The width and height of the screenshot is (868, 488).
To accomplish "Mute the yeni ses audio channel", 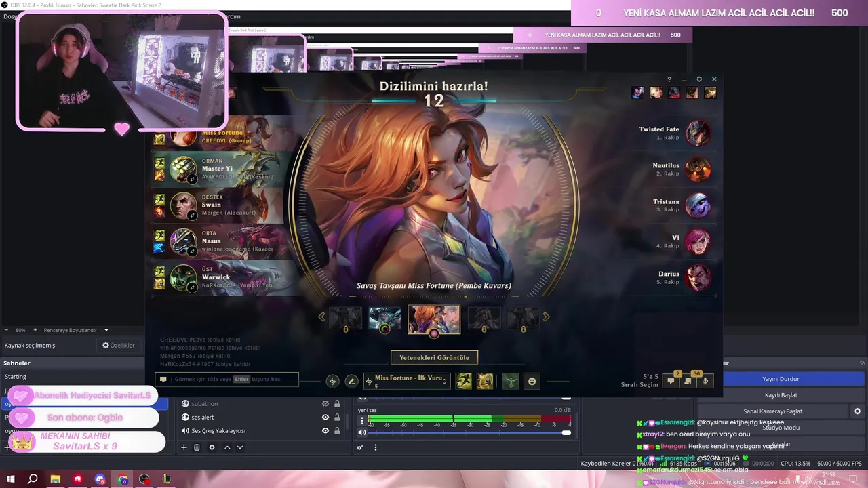I will click(361, 432).
